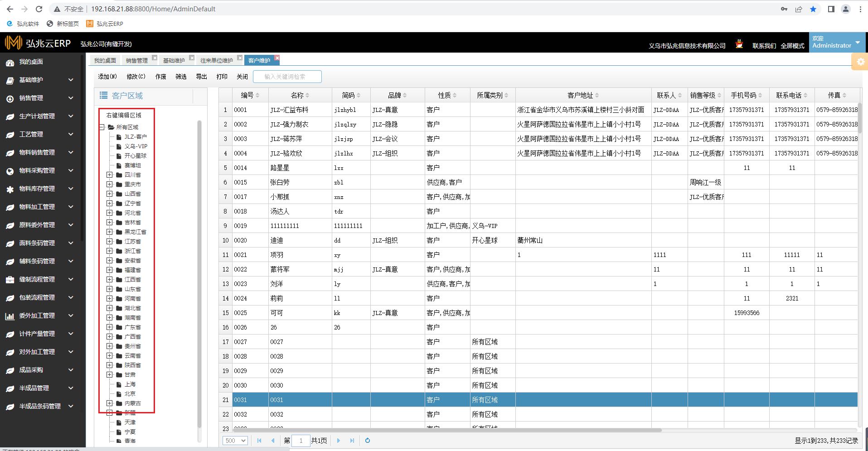Go to last page icon
The width and height of the screenshot is (868, 451).
352,441
